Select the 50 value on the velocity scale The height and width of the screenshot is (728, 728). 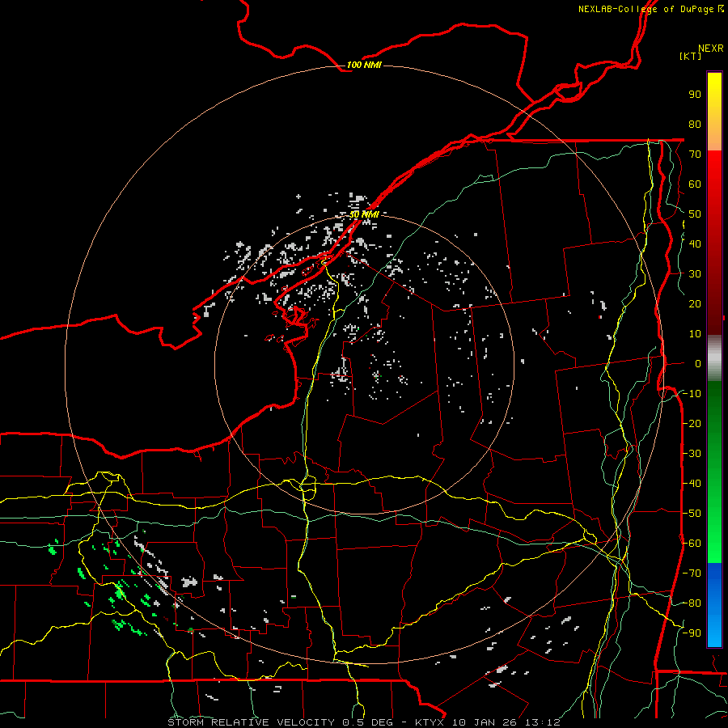[695, 214]
